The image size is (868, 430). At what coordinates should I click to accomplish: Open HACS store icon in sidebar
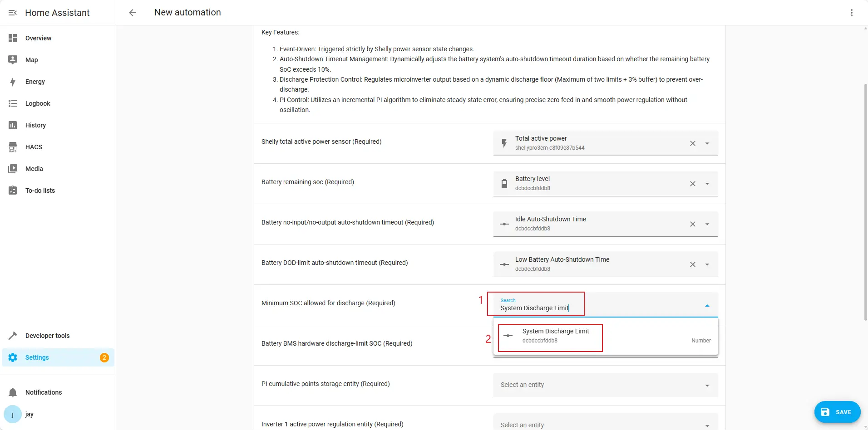(13, 147)
